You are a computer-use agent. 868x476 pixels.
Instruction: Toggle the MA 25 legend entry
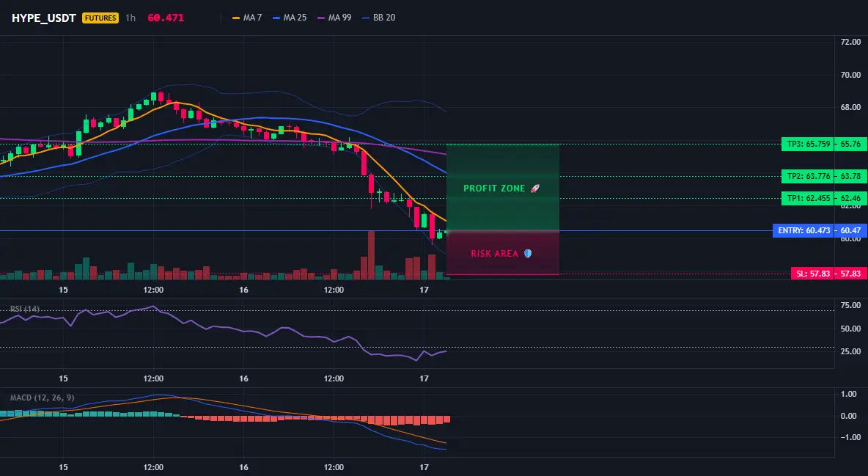290,18
